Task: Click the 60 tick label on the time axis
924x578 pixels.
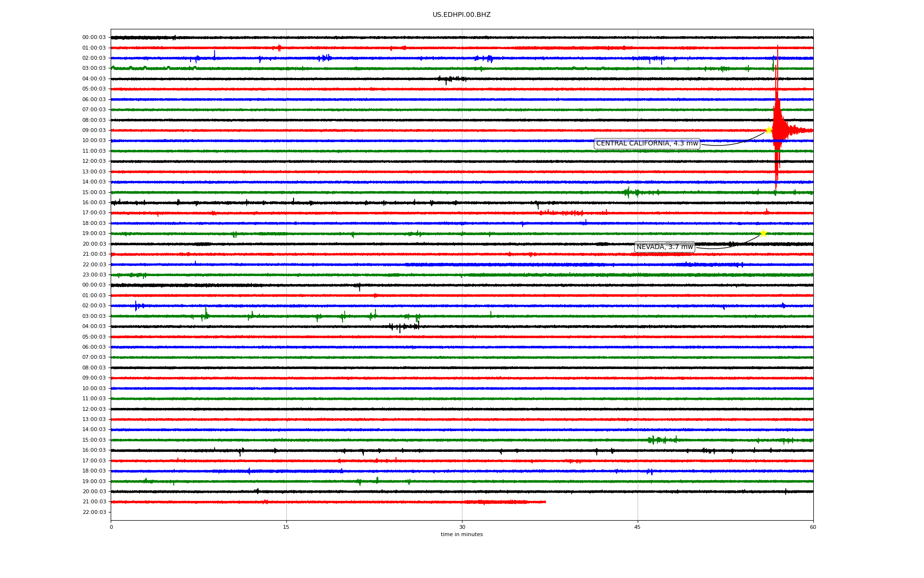Action: pos(813,527)
